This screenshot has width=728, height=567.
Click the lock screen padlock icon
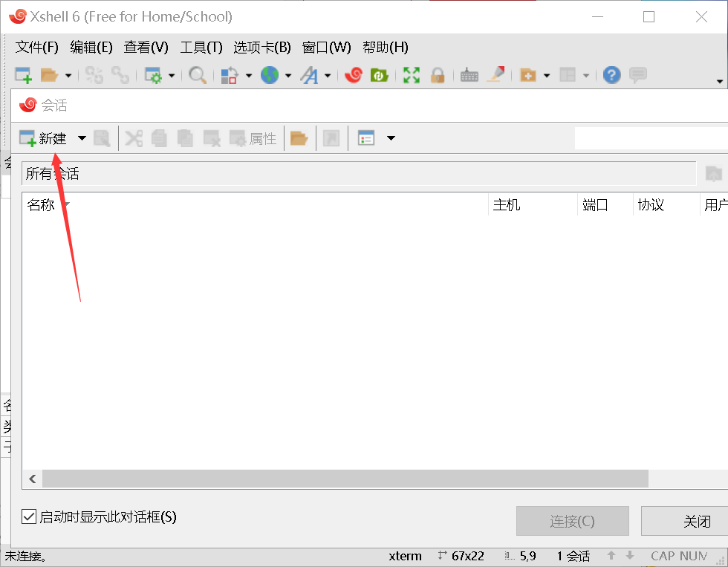(438, 74)
